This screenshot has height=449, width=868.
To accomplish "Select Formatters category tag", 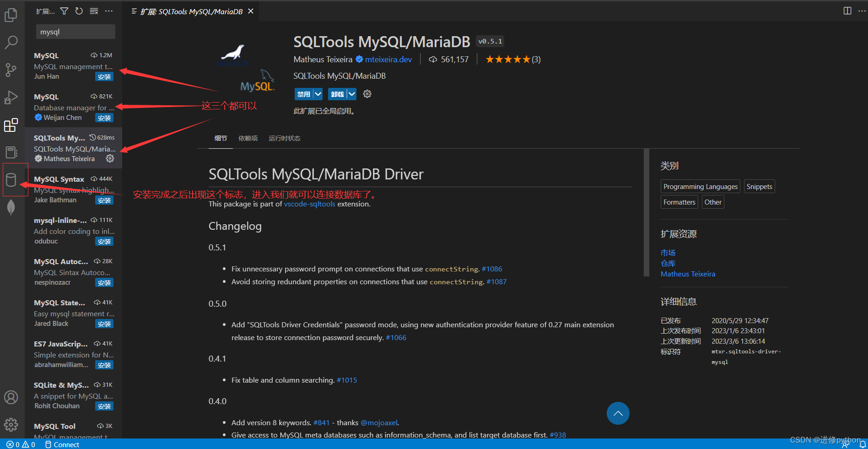I will 679,202.
